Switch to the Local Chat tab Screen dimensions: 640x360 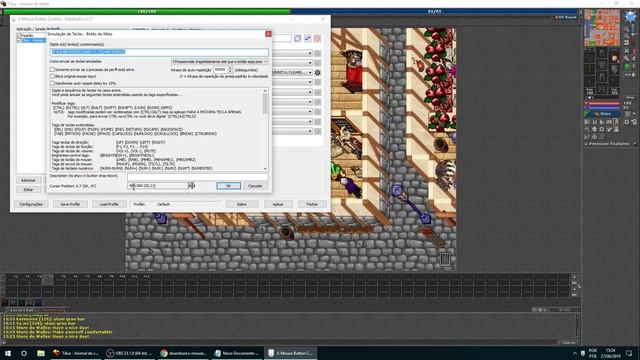22,310
